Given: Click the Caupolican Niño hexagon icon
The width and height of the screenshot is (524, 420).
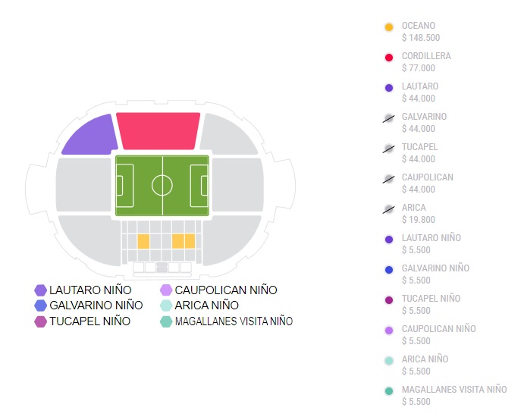Looking at the screenshot, I should [x=166, y=290].
